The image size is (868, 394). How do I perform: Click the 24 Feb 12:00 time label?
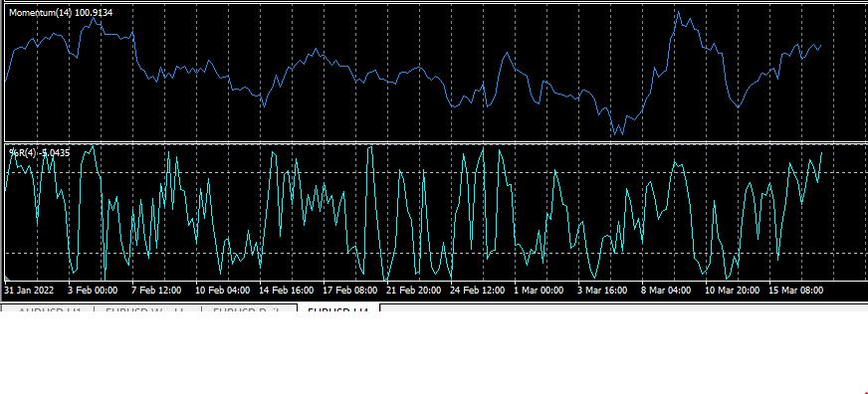point(477,290)
